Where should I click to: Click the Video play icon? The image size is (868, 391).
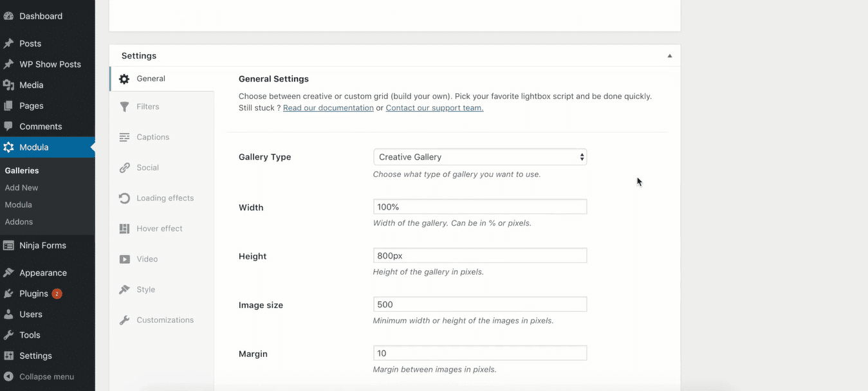[124, 259]
